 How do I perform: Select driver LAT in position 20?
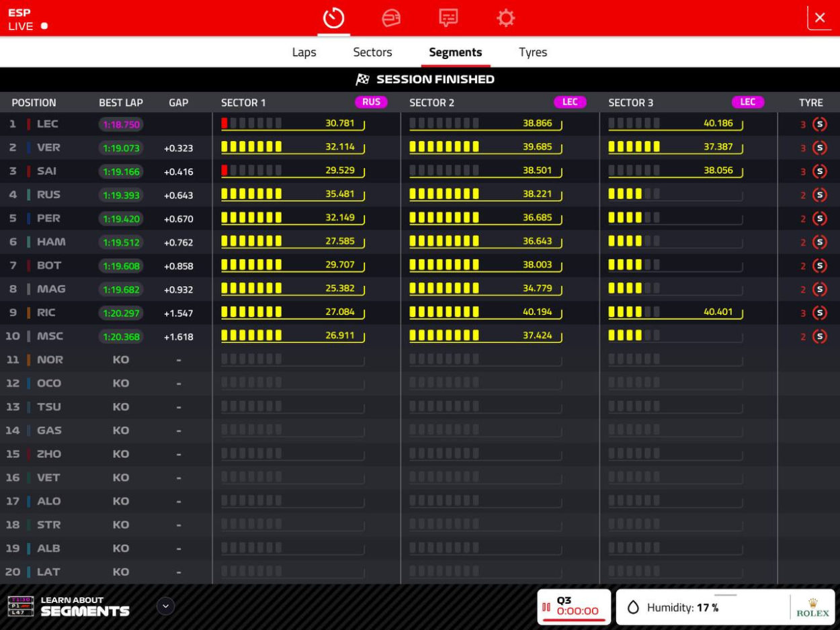point(48,572)
